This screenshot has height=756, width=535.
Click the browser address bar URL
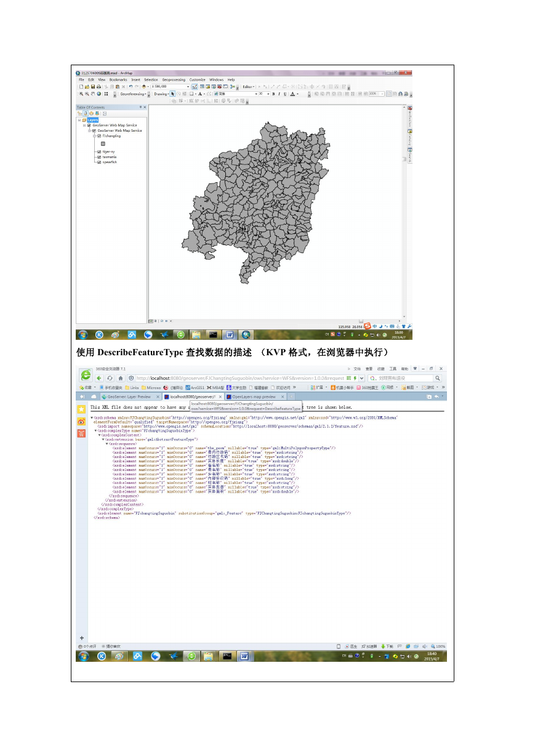240,378
